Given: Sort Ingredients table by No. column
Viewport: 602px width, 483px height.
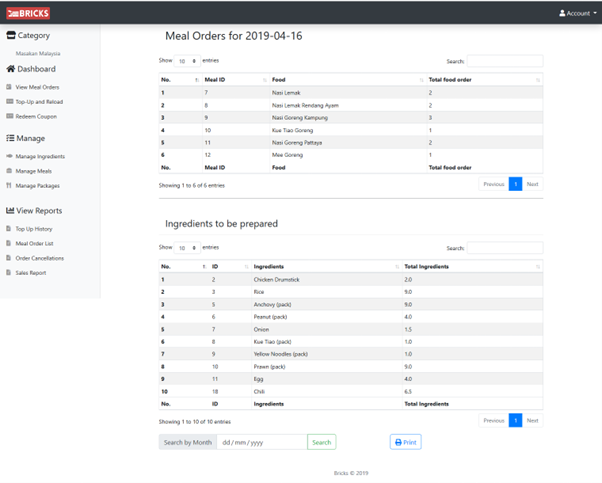Looking at the screenshot, I should [184, 266].
